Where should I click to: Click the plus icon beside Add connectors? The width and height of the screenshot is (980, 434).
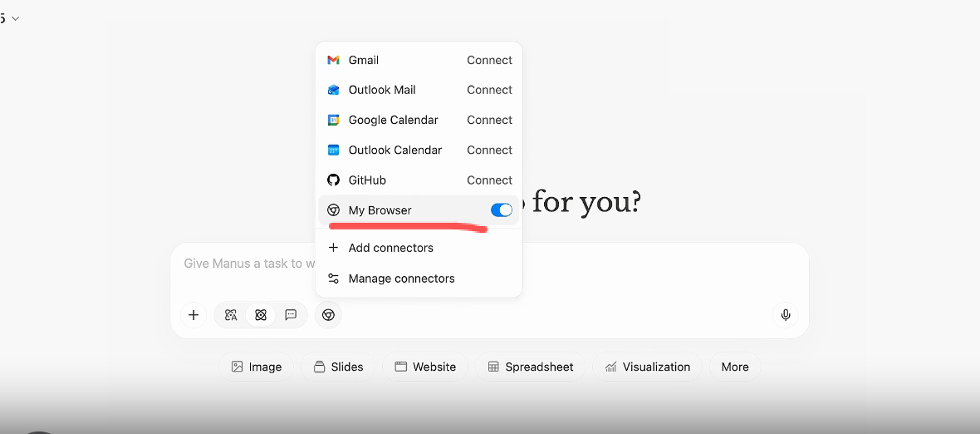[x=333, y=248]
